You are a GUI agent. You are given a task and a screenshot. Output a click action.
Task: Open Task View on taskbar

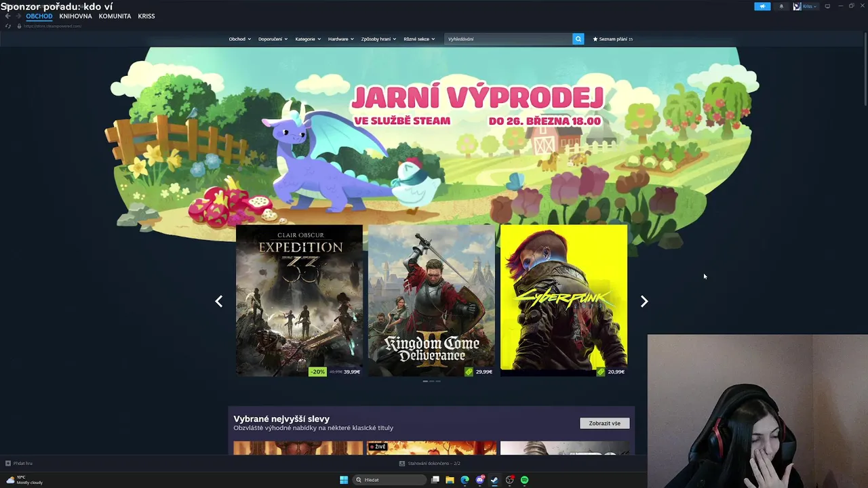click(435, 480)
